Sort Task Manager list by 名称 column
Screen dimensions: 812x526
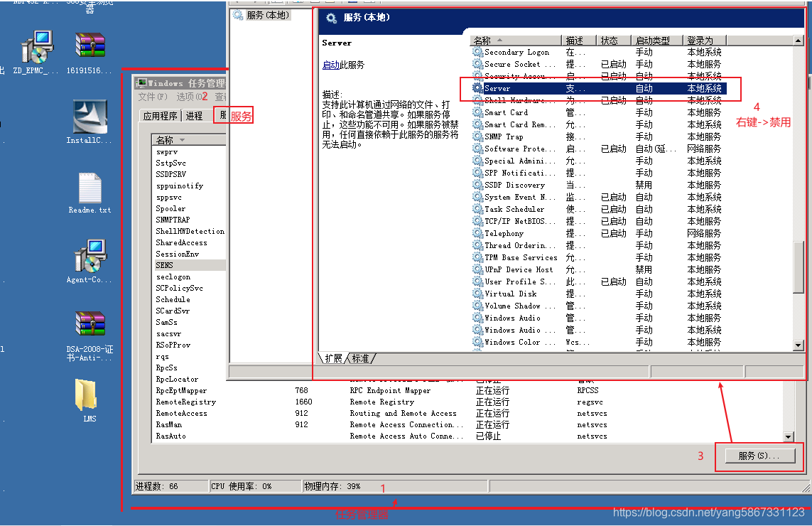188,140
